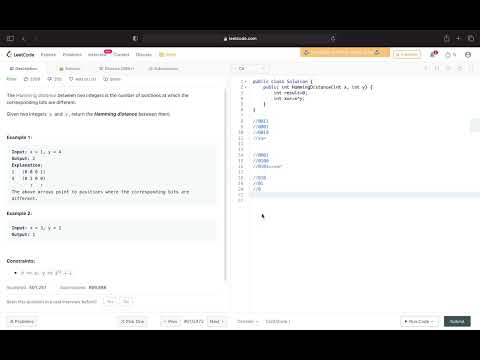
Task: Collapse code fold arrow at line 1
Action: pyautogui.click(x=246, y=81)
